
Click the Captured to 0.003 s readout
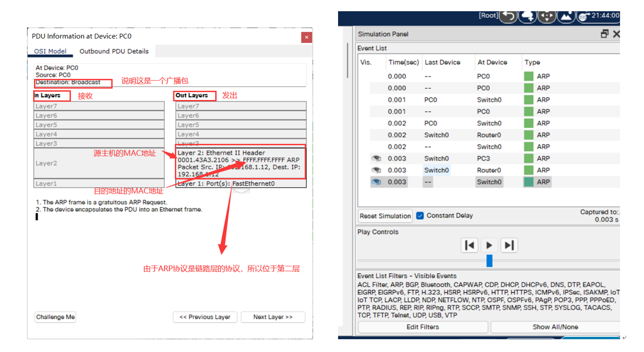pyautogui.click(x=600, y=216)
